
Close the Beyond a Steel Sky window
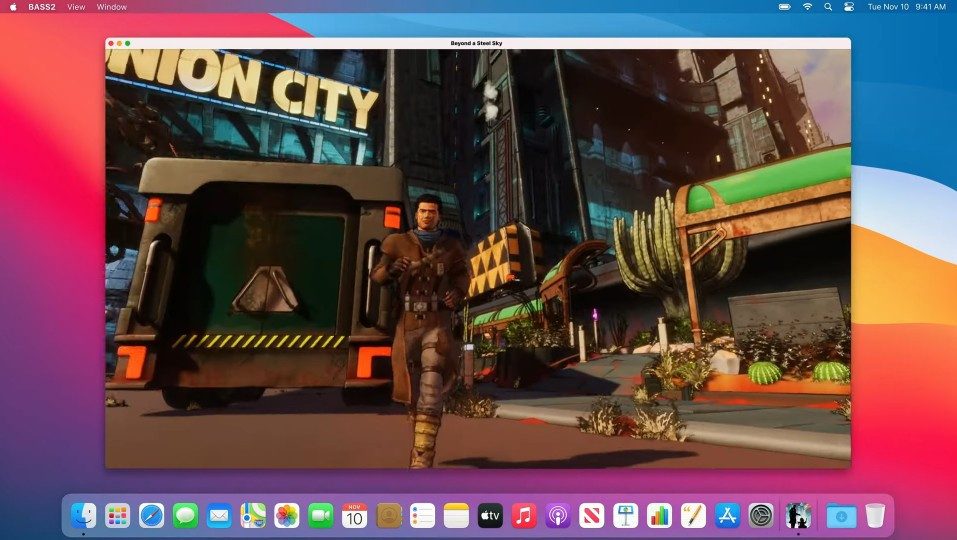point(111,43)
